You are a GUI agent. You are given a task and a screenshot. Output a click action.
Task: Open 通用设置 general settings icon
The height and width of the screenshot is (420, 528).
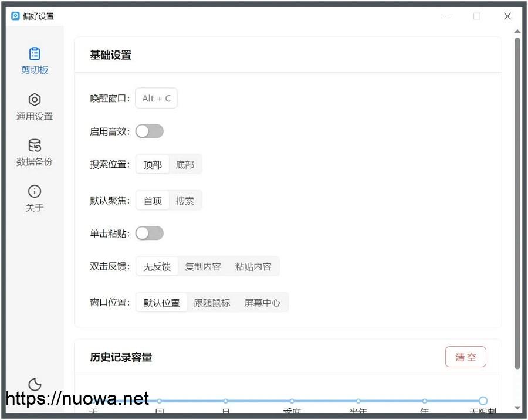(x=35, y=100)
